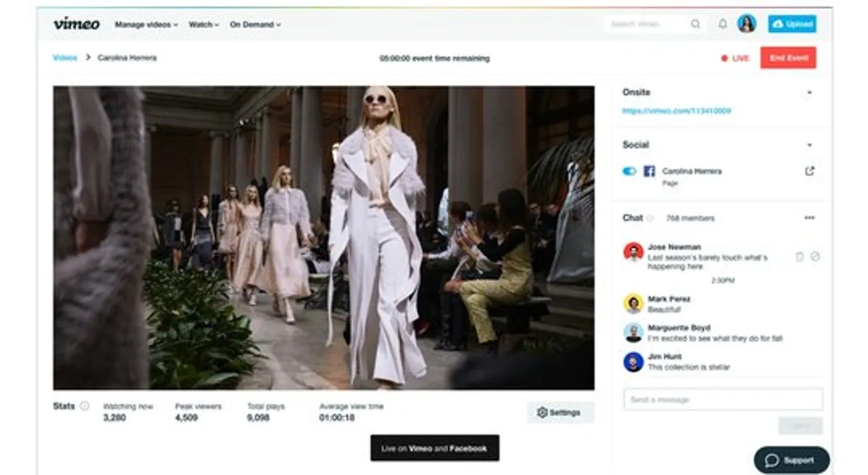Click the LIVE status indicator
This screenshot has height=475, width=868.
pos(735,58)
